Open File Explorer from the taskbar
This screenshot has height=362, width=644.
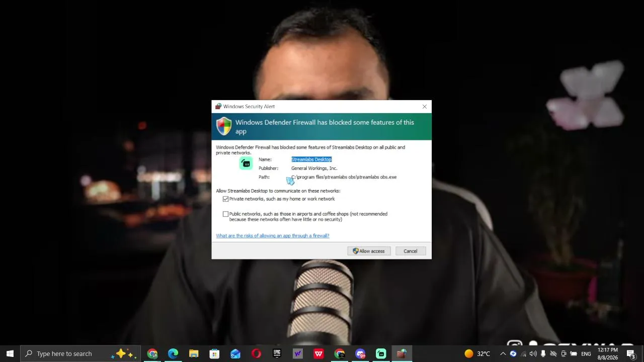(194, 353)
